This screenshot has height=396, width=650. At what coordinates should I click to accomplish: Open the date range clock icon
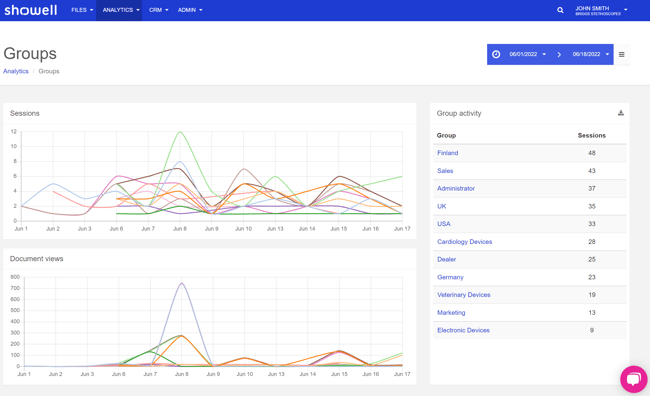(x=496, y=54)
